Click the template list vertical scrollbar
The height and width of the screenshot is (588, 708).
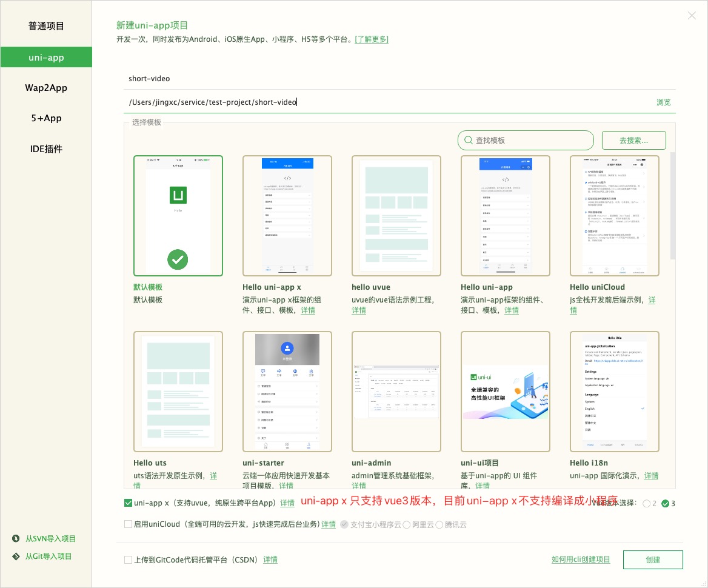[673, 206]
